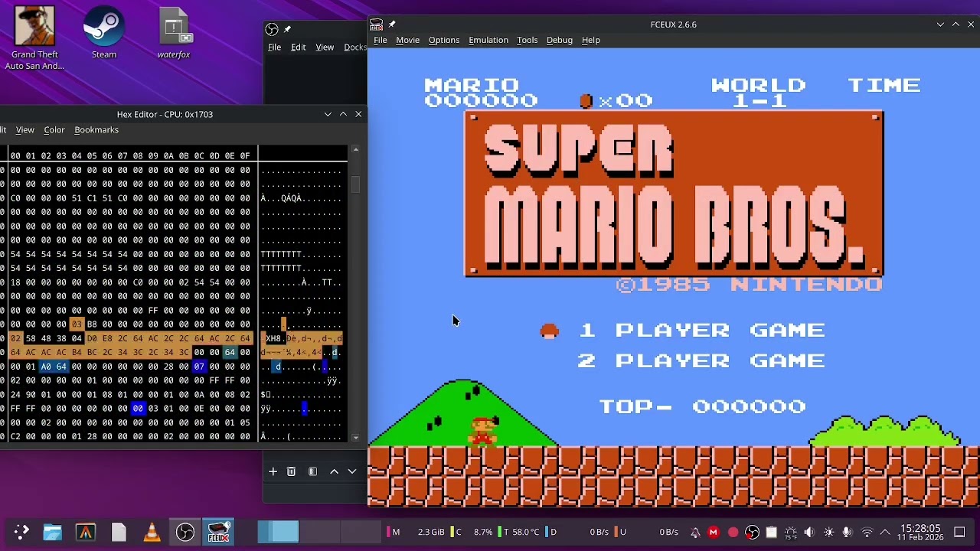Screen dimensions: 980x551
Task: Open the FCEUX Options menu
Action: [444, 40]
